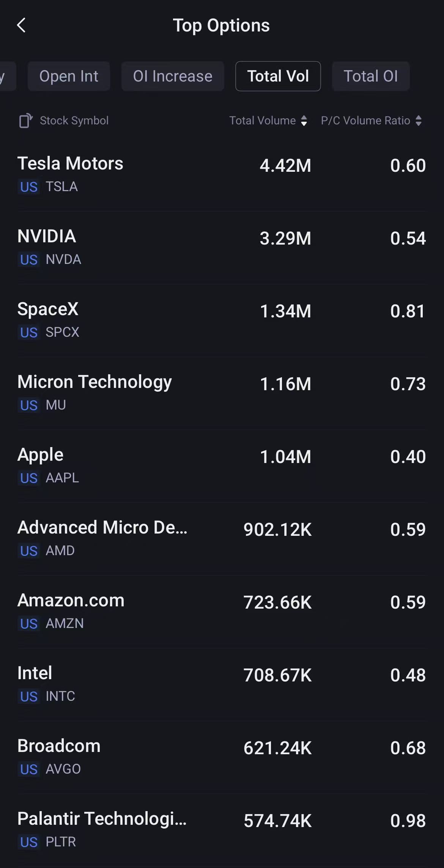Select the Intel INTC row
444x868 pixels.
coord(222,684)
